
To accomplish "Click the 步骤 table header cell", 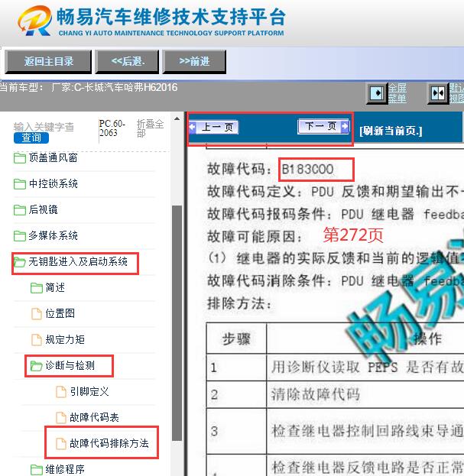I will (x=236, y=338).
